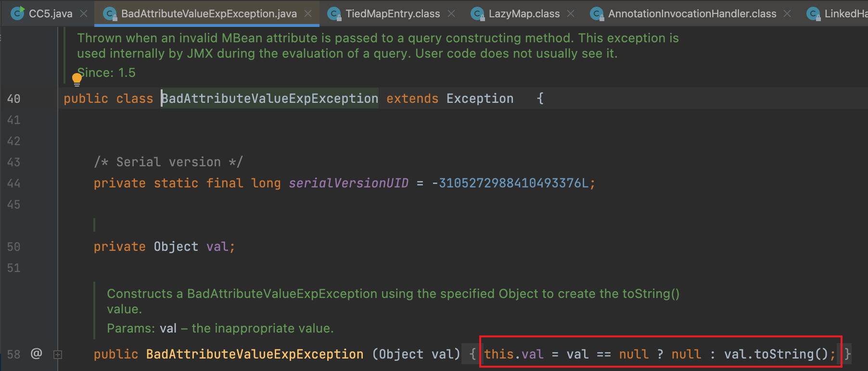
Task: Select the AnnotationInvocationHandler.class tab
Action: 691,13
